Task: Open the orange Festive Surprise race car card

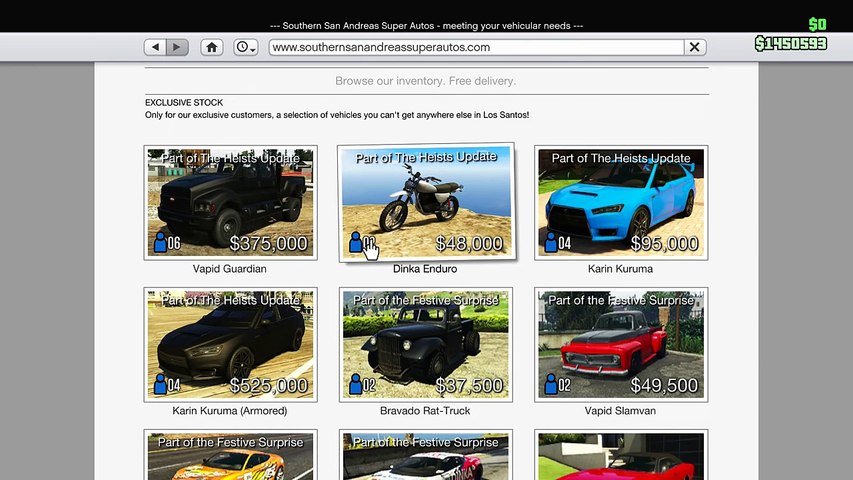Action: coord(231,455)
